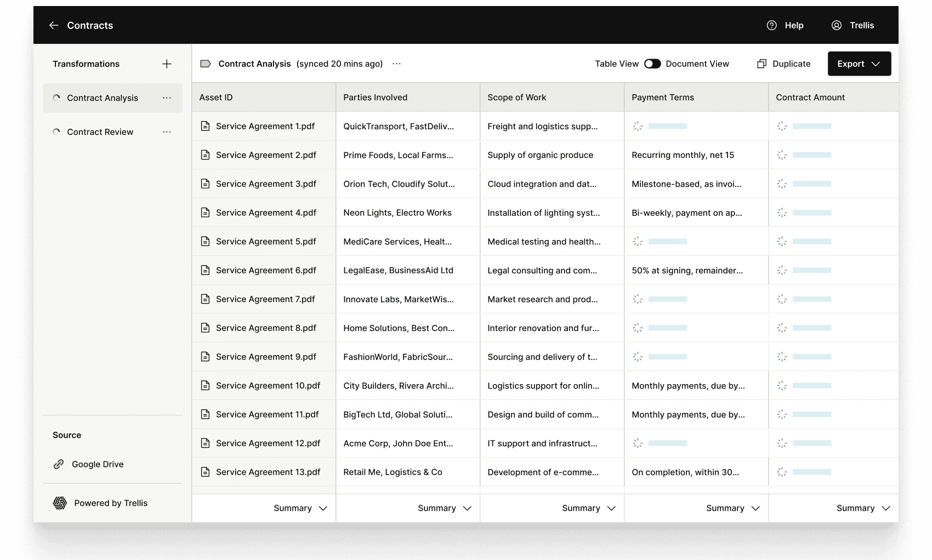Click file icon for Service Agreement 9.pdf
The height and width of the screenshot is (560, 932).
[x=205, y=357]
